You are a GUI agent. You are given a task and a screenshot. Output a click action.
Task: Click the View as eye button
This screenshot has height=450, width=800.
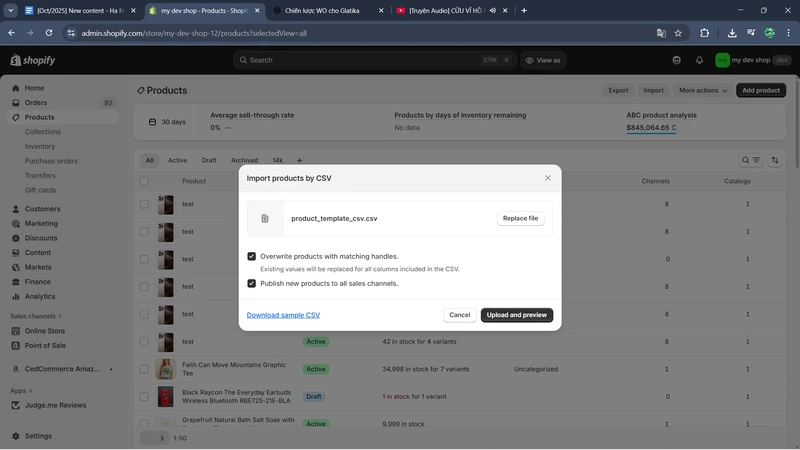[x=543, y=60]
